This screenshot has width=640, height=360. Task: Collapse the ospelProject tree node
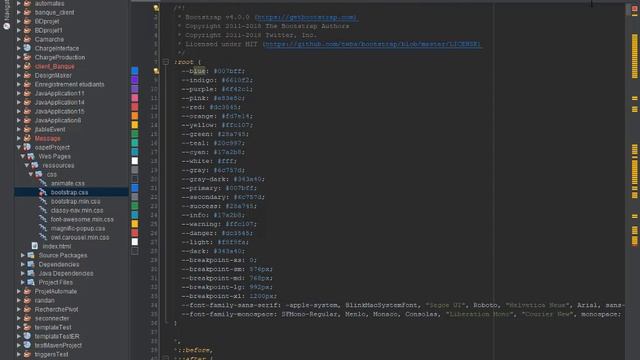(19, 147)
